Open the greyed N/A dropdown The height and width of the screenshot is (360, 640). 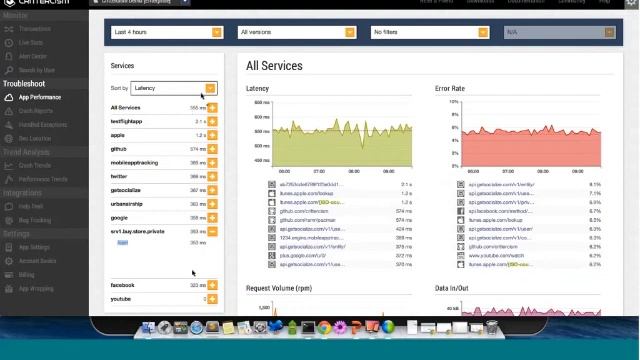click(560, 32)
